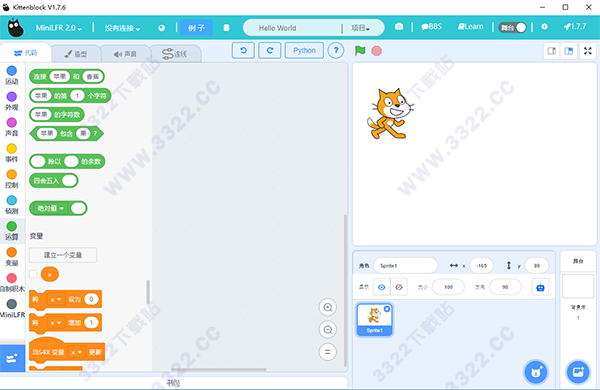600x390 pixels.
Task: Open help with the question mark icon
Action: (336, 51)
